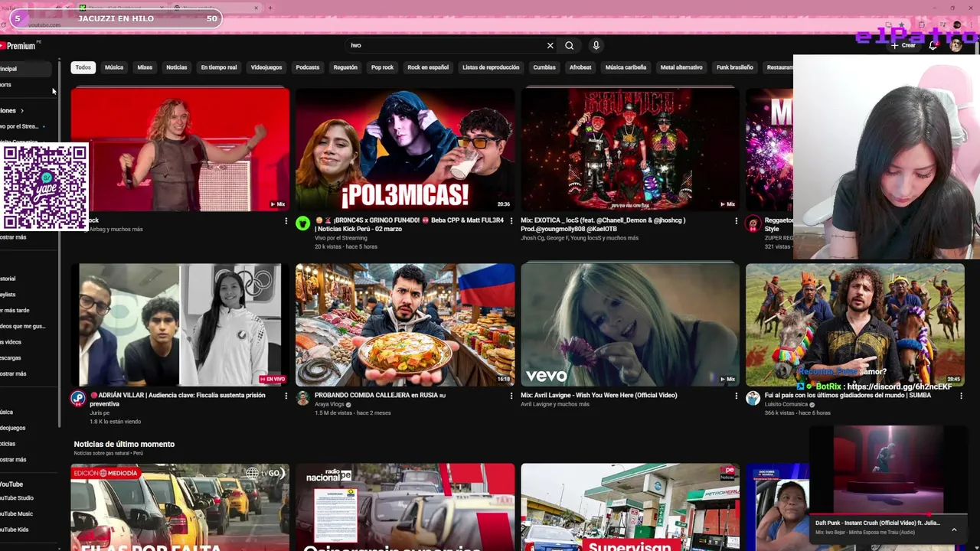Open Shorts in the sidebar

(25, 85)
